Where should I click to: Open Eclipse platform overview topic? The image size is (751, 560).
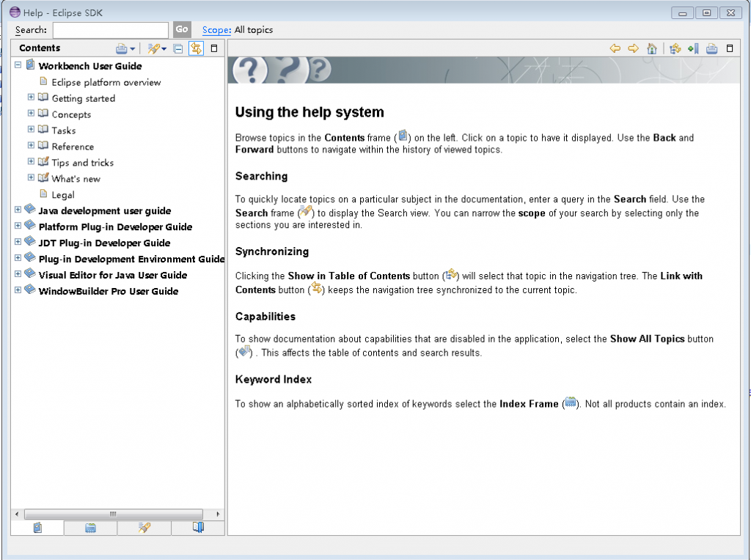point(106,82)
